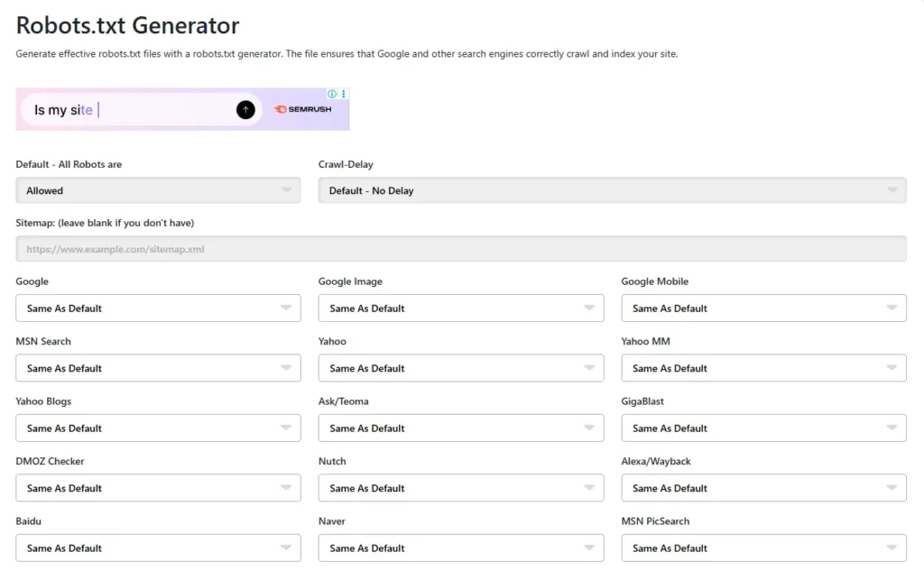Expand the Crawl-Delay dropdown
Image resolution: width=924 pixels, height=571 pixels.
(x=612, y=190)
